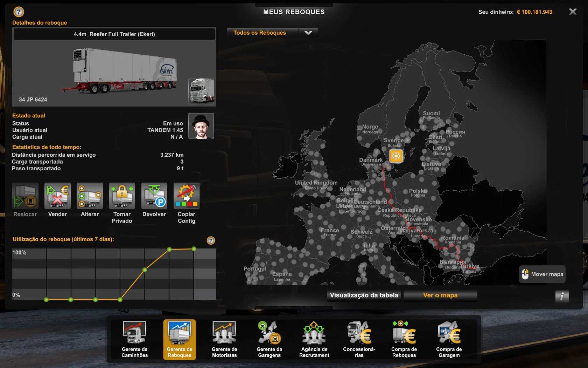Image resolution: width=588 pixels, height=368 pixels.
Task: Switch to Visualização da tabela view
Action: pos(364,295)
